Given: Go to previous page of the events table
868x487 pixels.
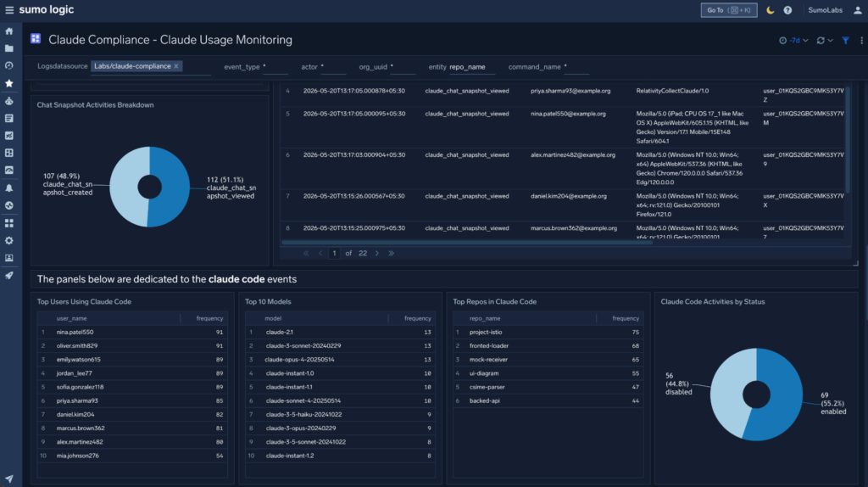Looking at the screenshot, I should click(x=320, y=253).
